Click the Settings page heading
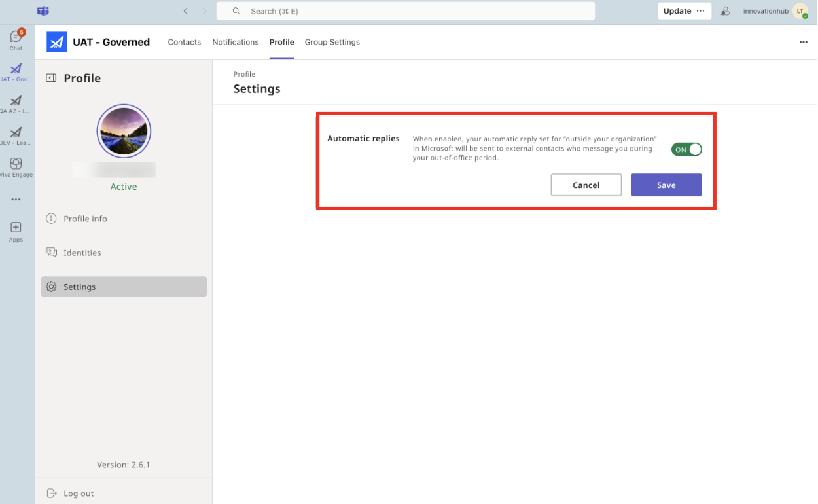The width and height of the screenshot is (818, 504). click(257, 89)
